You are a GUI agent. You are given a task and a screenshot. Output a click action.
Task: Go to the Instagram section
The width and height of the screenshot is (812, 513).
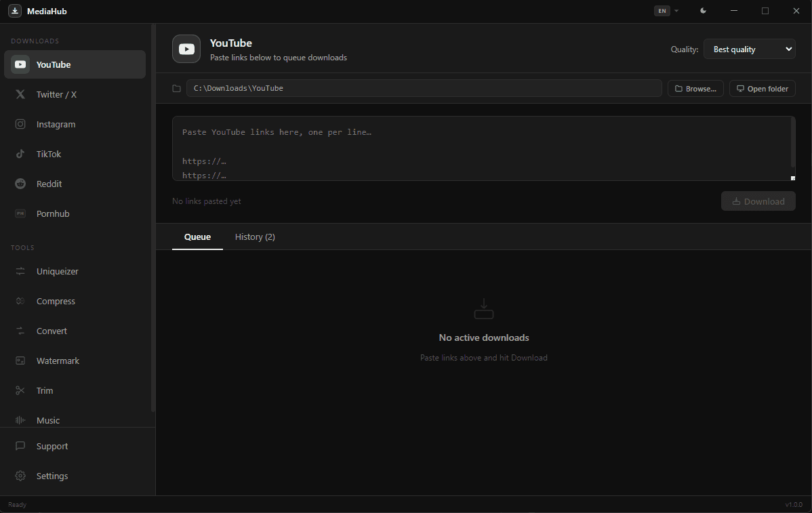[x=75, y=124]
